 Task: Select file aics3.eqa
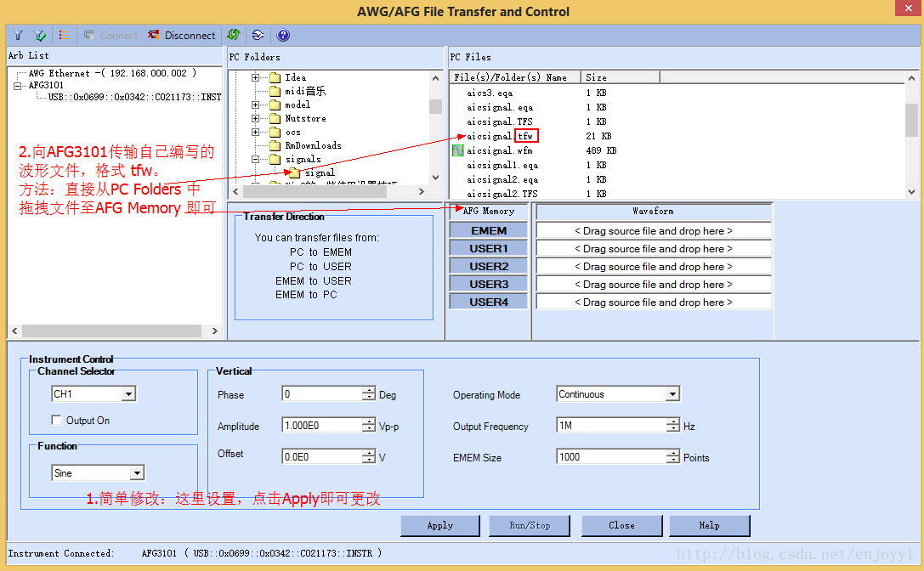click(490, 93)
